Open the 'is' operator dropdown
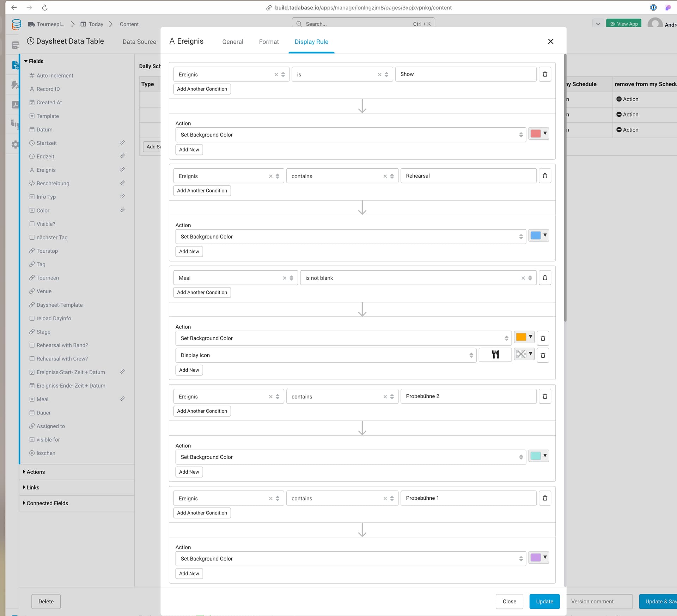 pyautogui.click(x=386, y=75)
